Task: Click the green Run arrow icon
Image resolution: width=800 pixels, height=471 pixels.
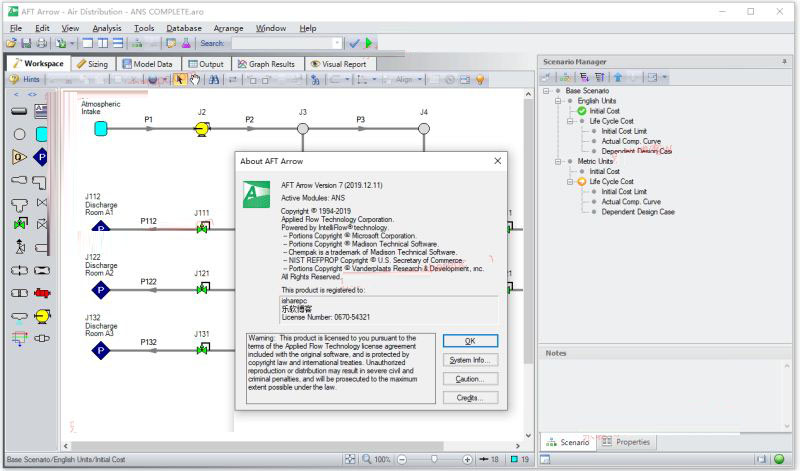Action: 369,43
